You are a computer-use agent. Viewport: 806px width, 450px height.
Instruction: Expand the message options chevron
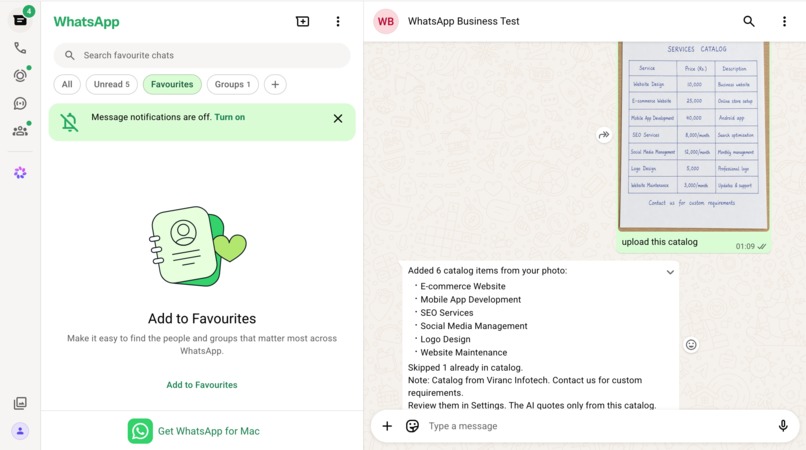(x=670, y=272)
